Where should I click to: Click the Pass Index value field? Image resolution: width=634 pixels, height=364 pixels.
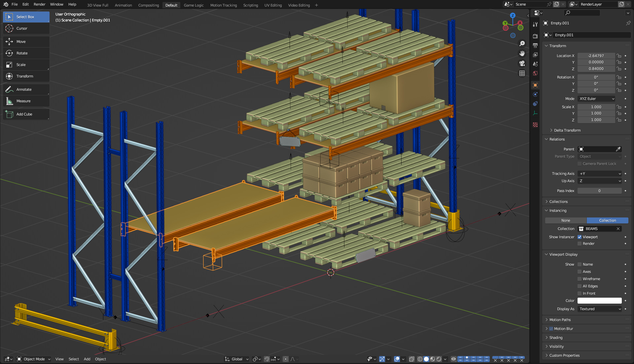[x=600, y=191]
